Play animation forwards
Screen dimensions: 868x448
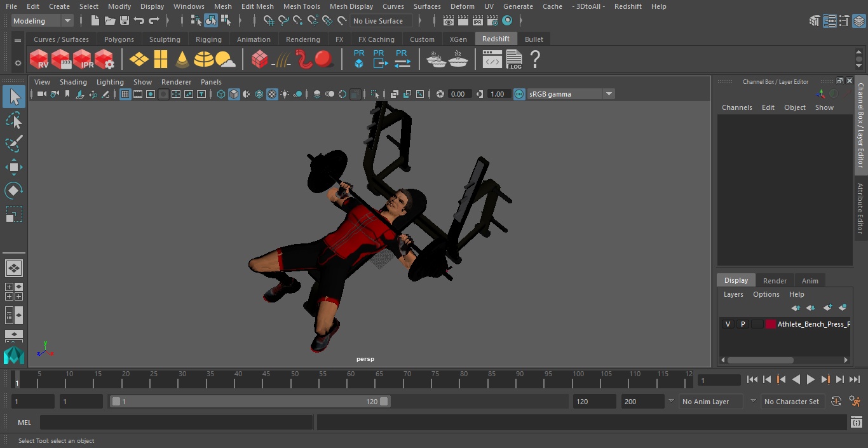click(810, 379)
